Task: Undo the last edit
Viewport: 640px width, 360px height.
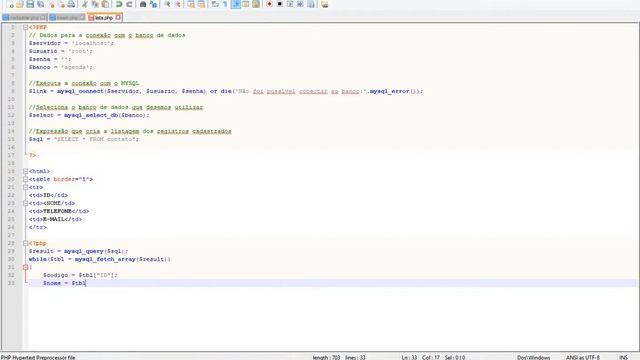Action: pyautogui.click(x=119, y=4)
